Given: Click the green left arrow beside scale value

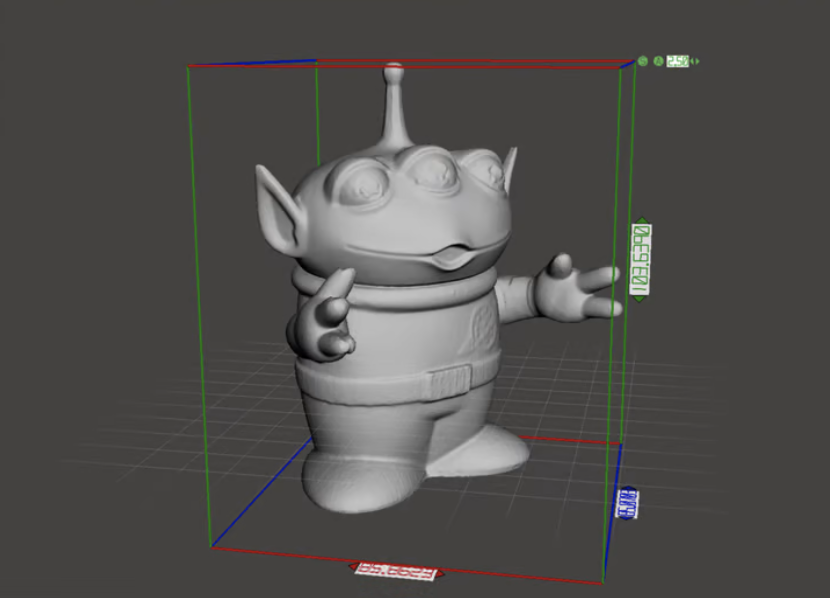Looking at the screenshot, I should [x=692, y=61].
